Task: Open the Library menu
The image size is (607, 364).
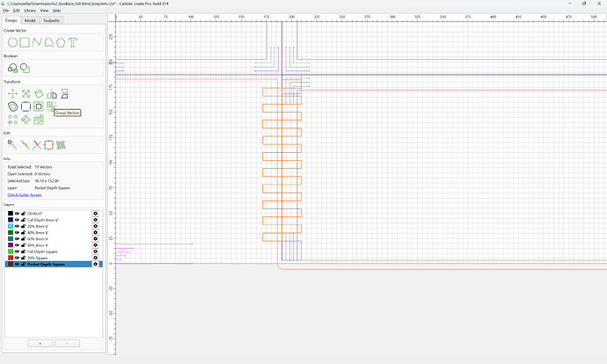Action: tap(30, 11)
